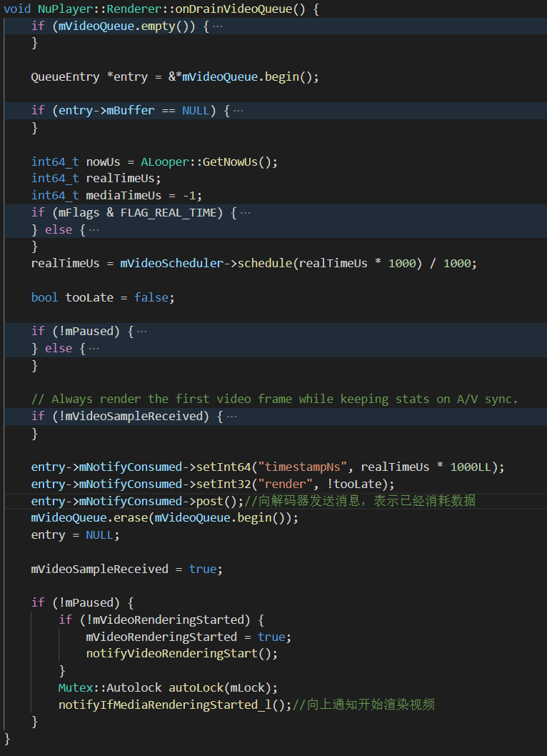Screen dimensions: 547x756
Task: Click Chinese comment after post() call
Action: click(360, 502)
